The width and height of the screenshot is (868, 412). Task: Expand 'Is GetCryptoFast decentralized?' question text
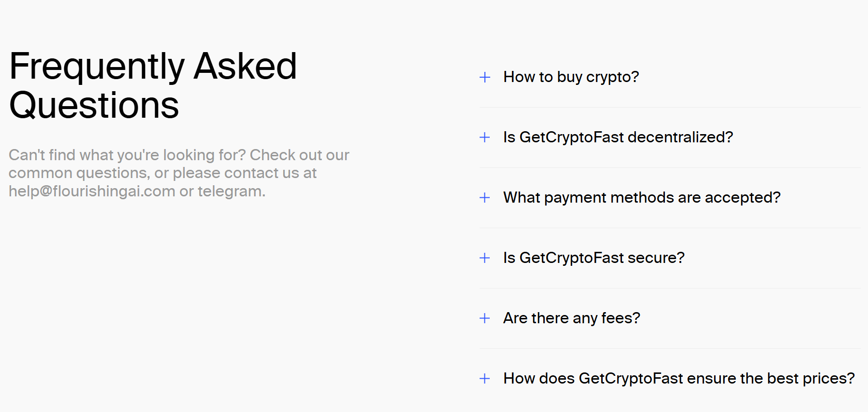pyautogui.click(x=618, y=137)
